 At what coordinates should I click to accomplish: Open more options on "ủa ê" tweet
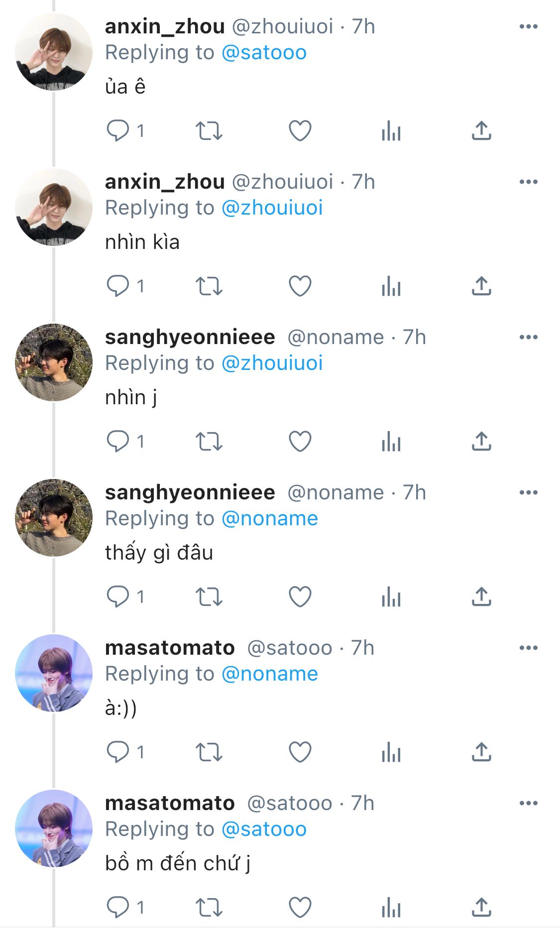point(528,26)
